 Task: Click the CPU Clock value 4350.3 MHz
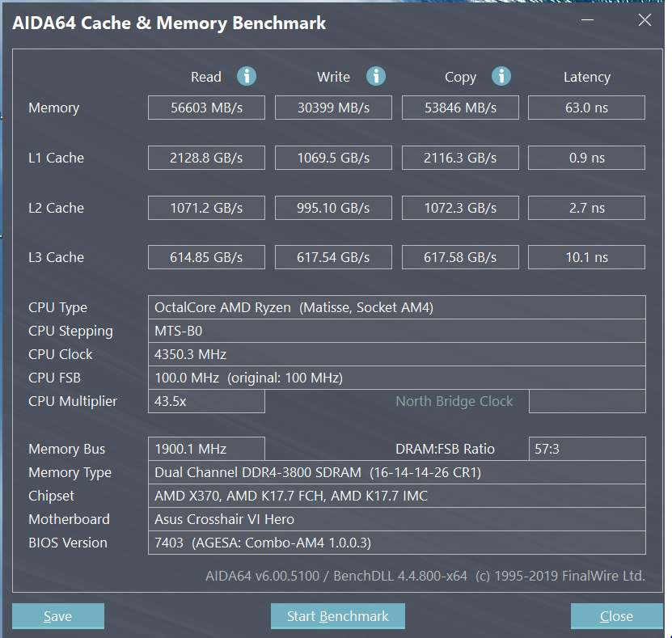(397, 354)
